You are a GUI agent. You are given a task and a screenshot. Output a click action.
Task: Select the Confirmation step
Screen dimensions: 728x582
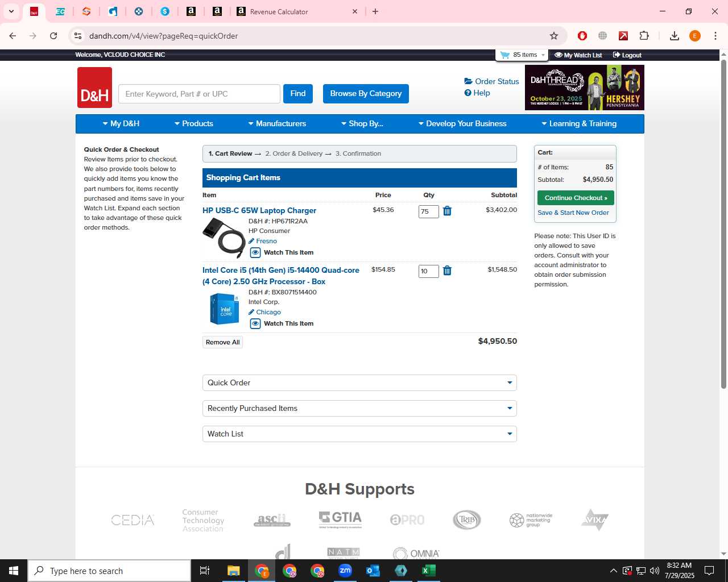[358, 153]
